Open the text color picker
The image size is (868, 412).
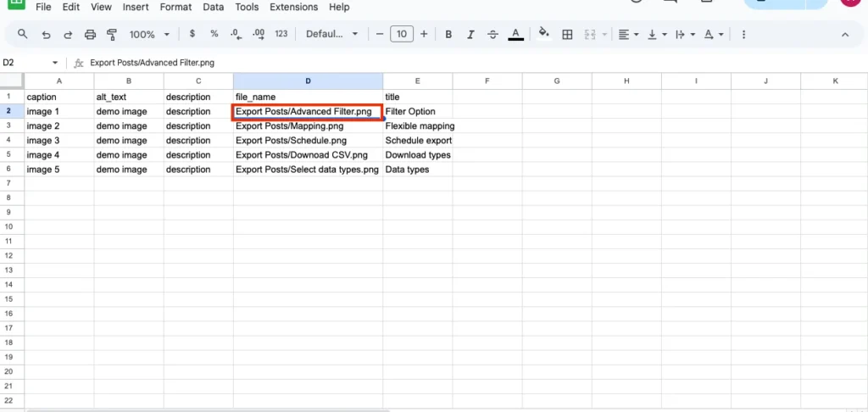pyautogui.click(x=515, y=35)
